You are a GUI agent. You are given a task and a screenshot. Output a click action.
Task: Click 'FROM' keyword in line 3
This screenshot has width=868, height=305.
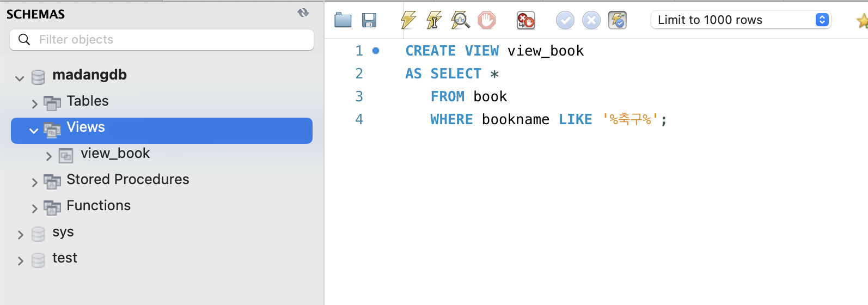click(x=448, y=96)
